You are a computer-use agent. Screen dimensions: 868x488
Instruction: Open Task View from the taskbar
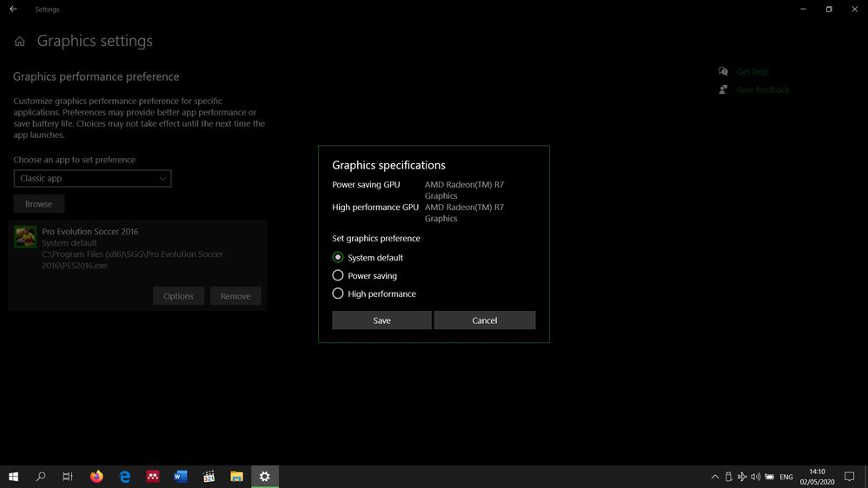pyautogui.click(x=68, y=477)
